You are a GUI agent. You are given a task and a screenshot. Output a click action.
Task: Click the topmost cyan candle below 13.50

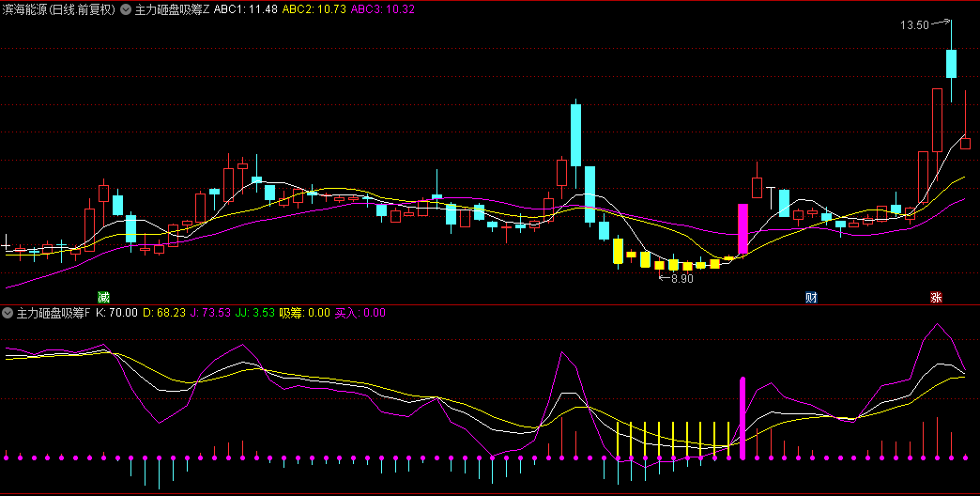[951, 63]
